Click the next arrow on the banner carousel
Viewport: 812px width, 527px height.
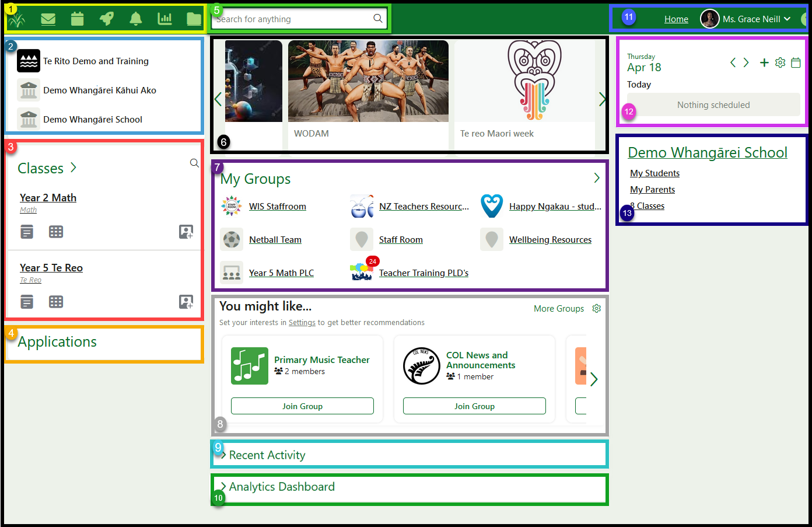coord(603,99)
